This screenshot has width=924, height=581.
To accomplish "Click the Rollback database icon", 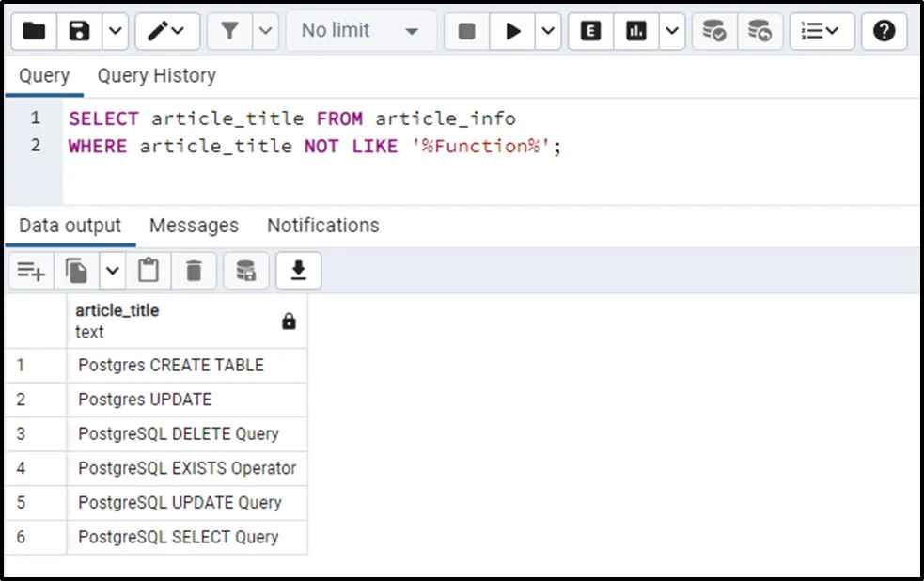I will [x=760, y=31].
